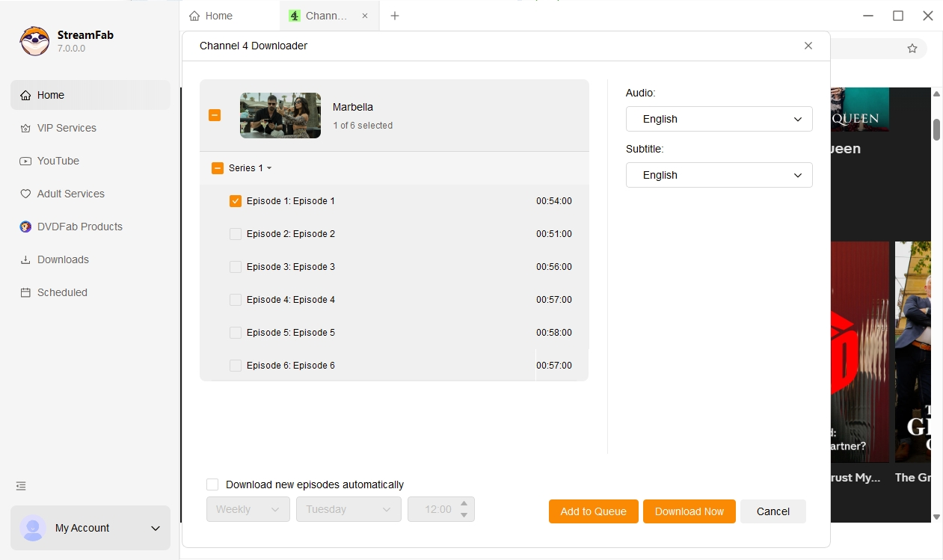Click the bookmark star icon

pyautogui.click(x=912, y=49)
